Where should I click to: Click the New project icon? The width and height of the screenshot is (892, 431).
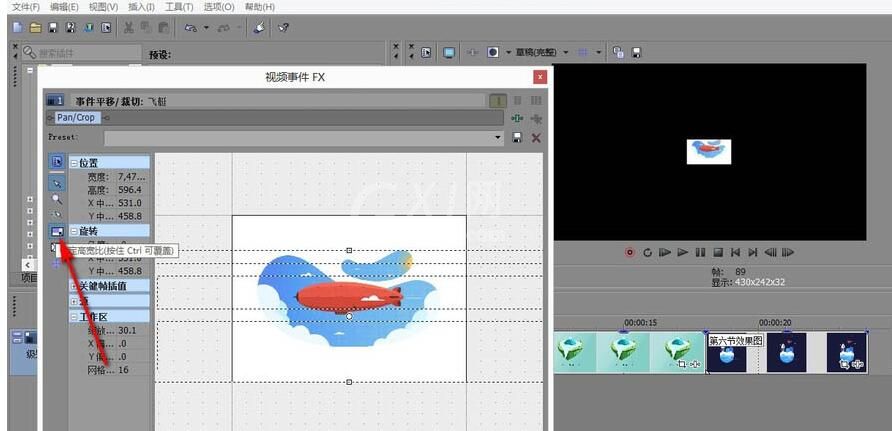coord(18,27)
